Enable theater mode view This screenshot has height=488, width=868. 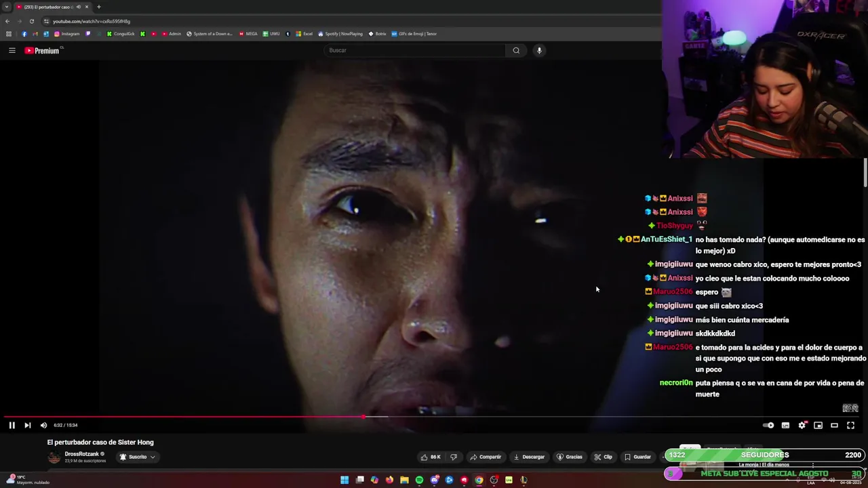click(834, 425)
